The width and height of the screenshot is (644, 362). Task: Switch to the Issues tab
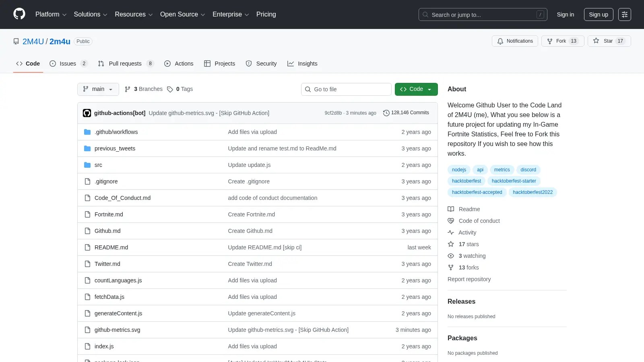68,64
